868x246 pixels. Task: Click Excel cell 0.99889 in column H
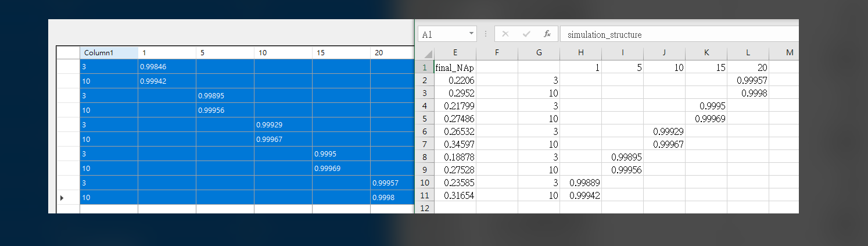(580, 182)
